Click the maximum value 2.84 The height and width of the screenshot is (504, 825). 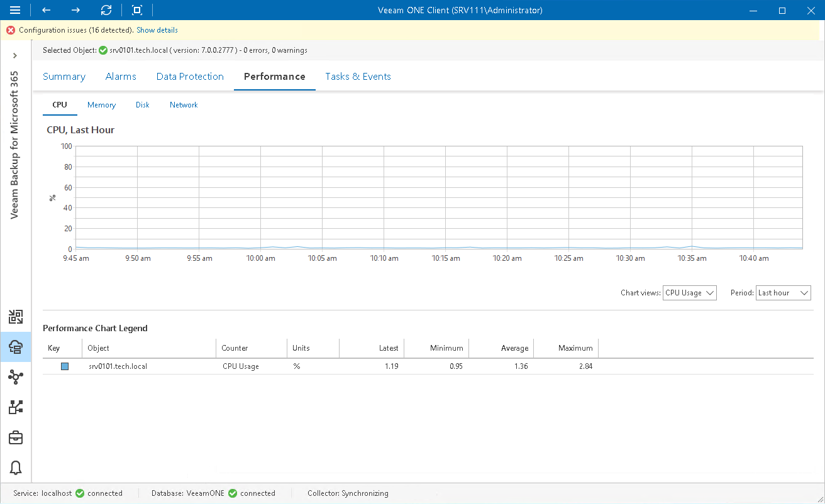click(585, 366)
